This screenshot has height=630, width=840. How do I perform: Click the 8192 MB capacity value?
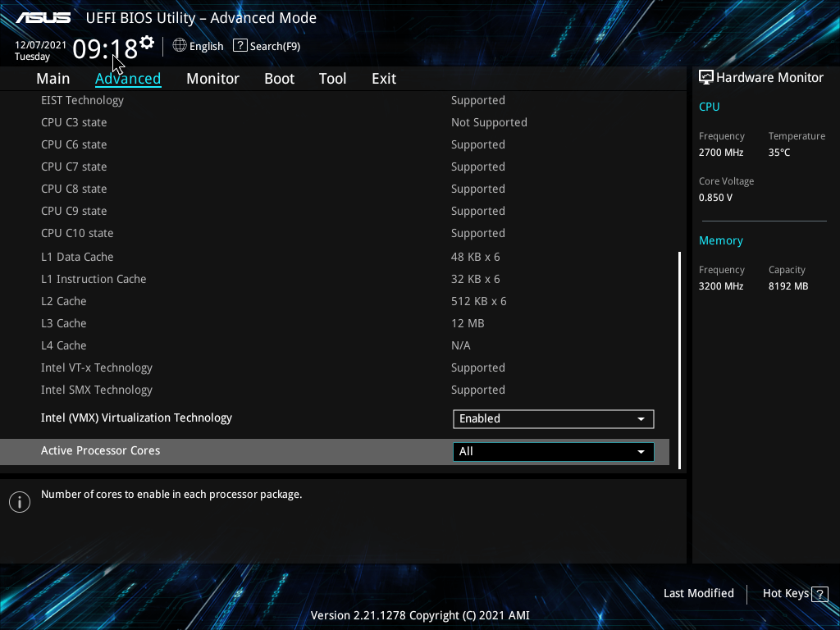tap(788, 286)
